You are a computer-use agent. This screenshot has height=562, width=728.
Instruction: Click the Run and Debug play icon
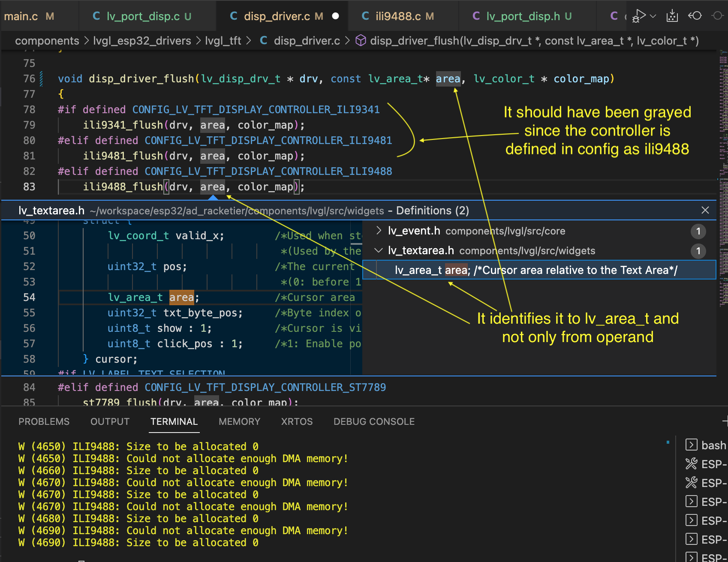coord(639,16)
